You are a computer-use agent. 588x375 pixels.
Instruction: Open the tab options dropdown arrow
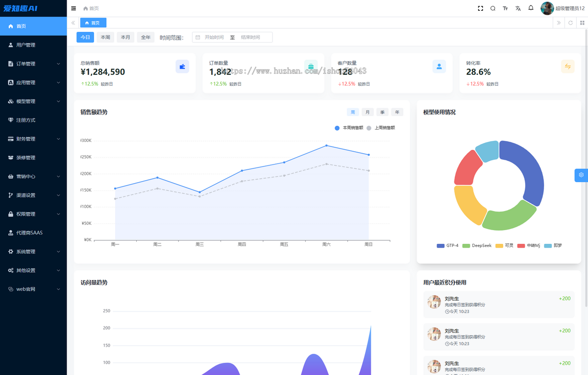582,23
